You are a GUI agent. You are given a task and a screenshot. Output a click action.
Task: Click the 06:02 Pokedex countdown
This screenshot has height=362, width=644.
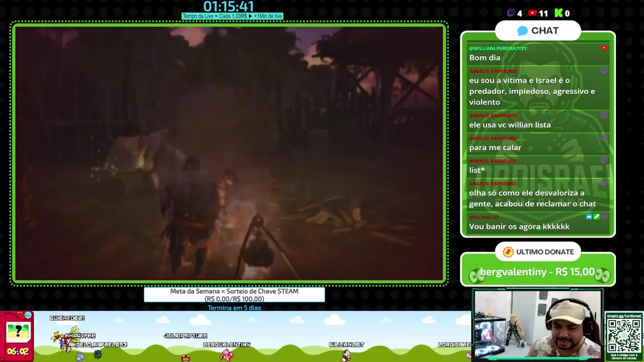(x=18, y=351)
